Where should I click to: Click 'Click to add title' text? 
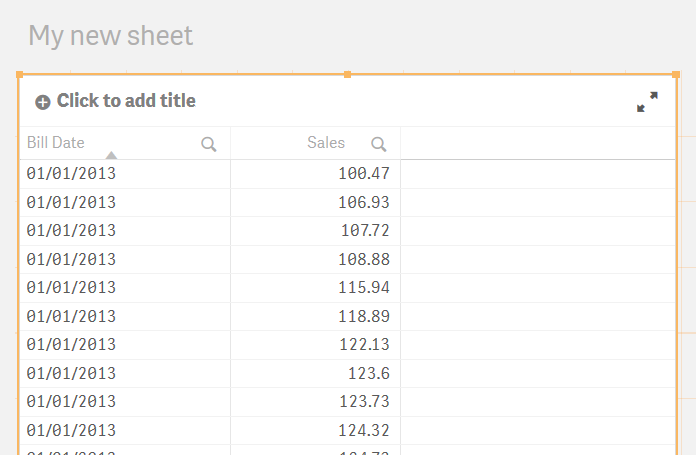126,101
